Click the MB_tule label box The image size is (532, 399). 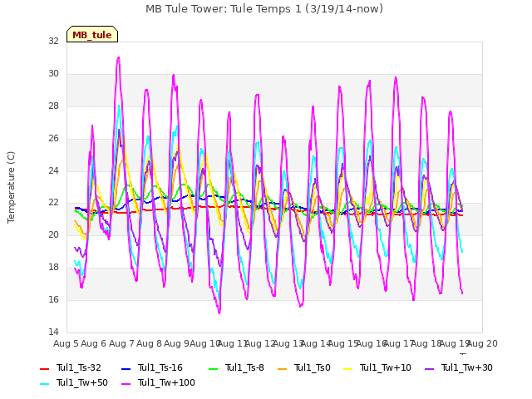(x=92, y=34)
